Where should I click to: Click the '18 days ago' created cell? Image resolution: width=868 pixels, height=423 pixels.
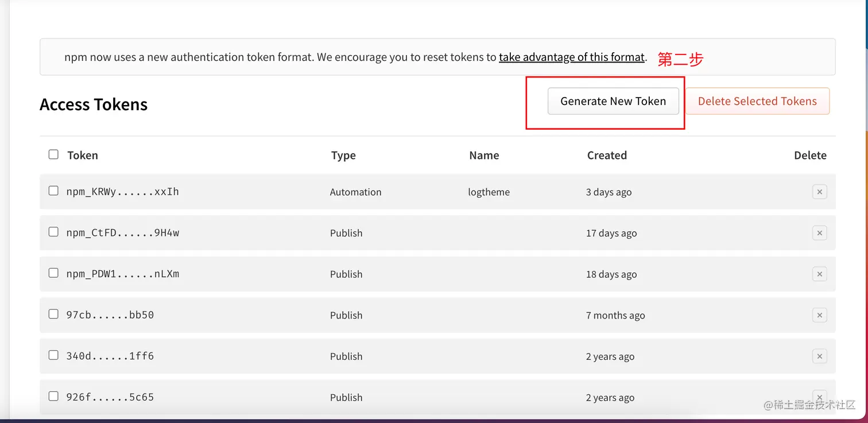point(611,274)
